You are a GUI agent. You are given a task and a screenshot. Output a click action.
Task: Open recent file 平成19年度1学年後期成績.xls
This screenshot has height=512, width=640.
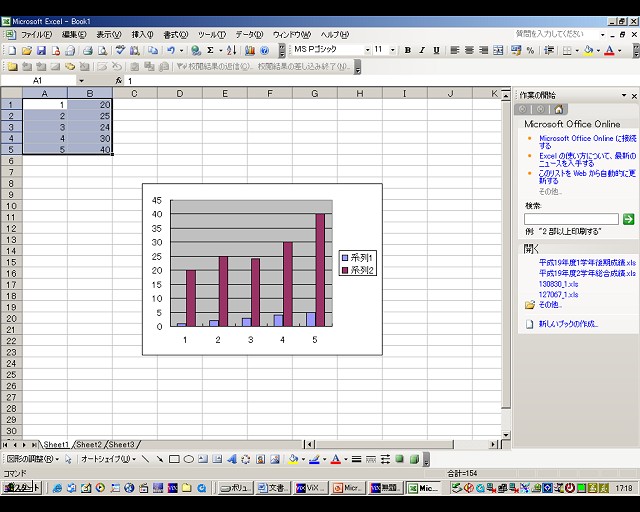tap(587, 263)
